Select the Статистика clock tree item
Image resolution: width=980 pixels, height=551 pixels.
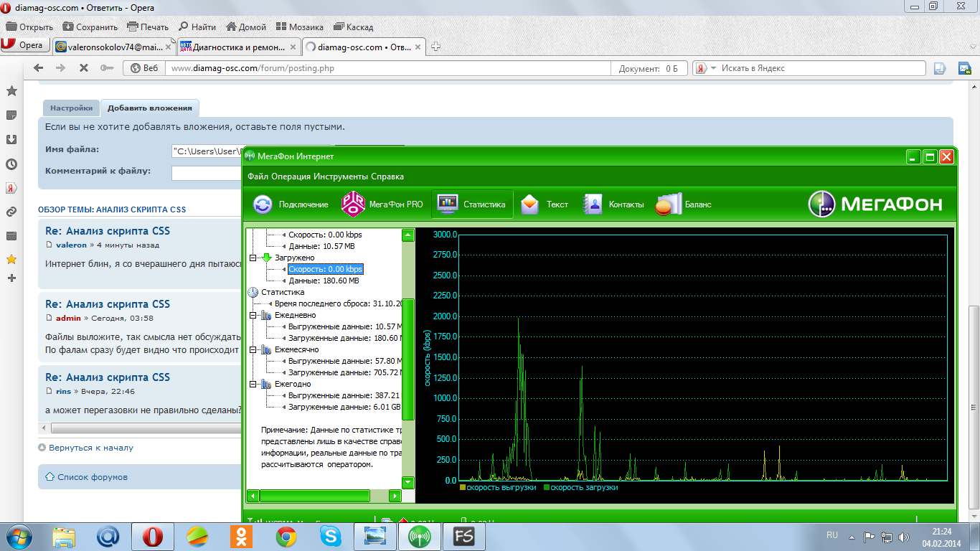(x=283, y=292)
